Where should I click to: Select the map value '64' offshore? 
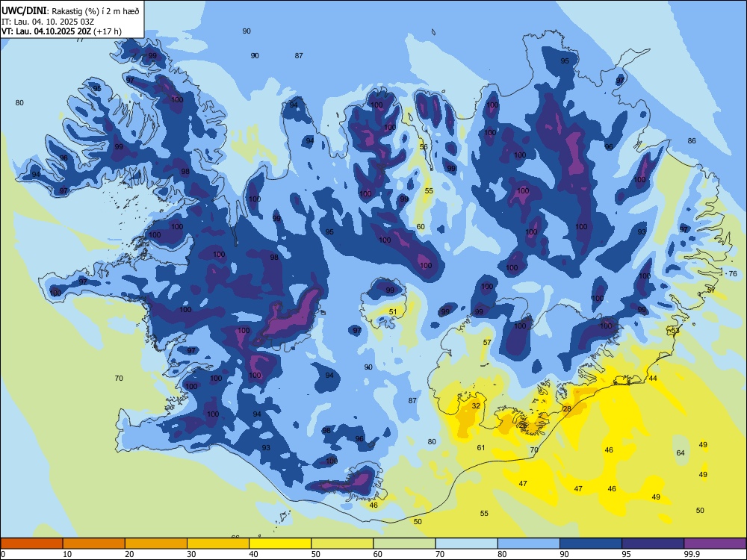coord(681,453)
